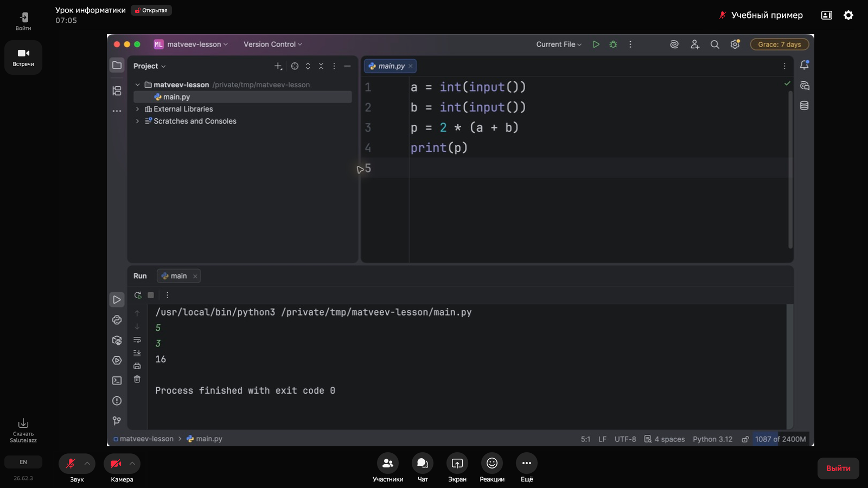This screenshot has height=488, width=868.
Task: Click the Grace: 7 days license badge
Action: pyautogui.click(x=780, y=44)
